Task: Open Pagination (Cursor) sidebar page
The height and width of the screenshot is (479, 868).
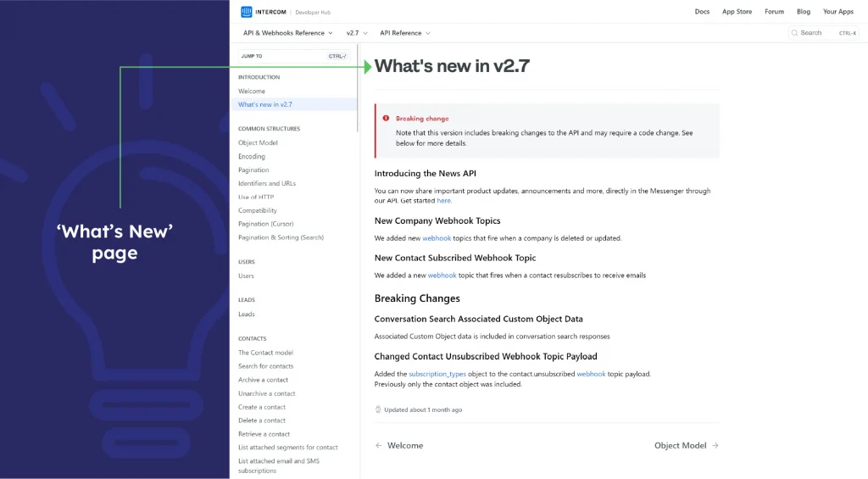Action: (265, 224)
